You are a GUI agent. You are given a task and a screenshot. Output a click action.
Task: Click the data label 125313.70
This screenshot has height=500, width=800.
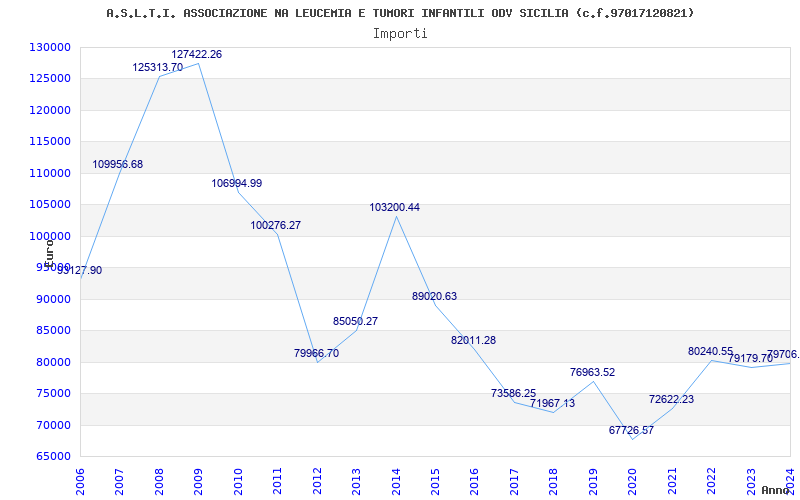158,67
